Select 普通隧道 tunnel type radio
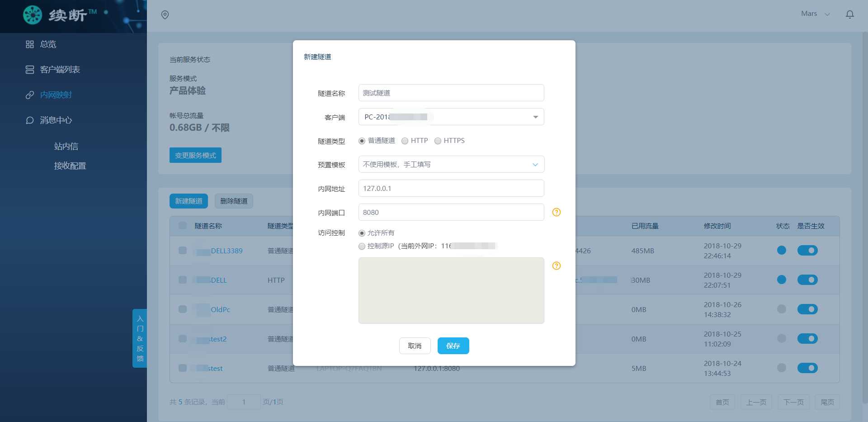This screenshot has height=422, width=868. coord(362,141)
